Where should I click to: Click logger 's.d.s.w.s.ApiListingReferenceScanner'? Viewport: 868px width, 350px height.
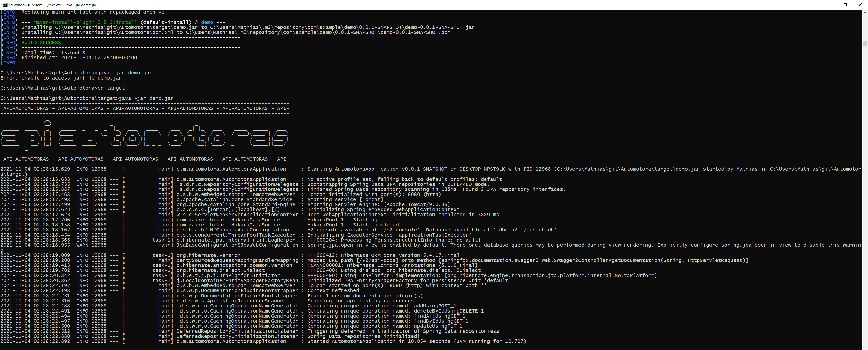click(231, 301)
